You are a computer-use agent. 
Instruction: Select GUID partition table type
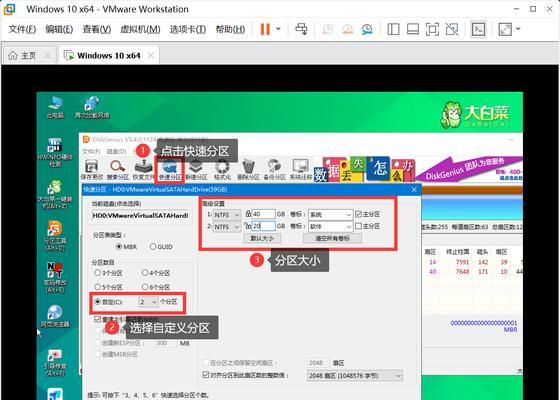click(x=153, y=246)
